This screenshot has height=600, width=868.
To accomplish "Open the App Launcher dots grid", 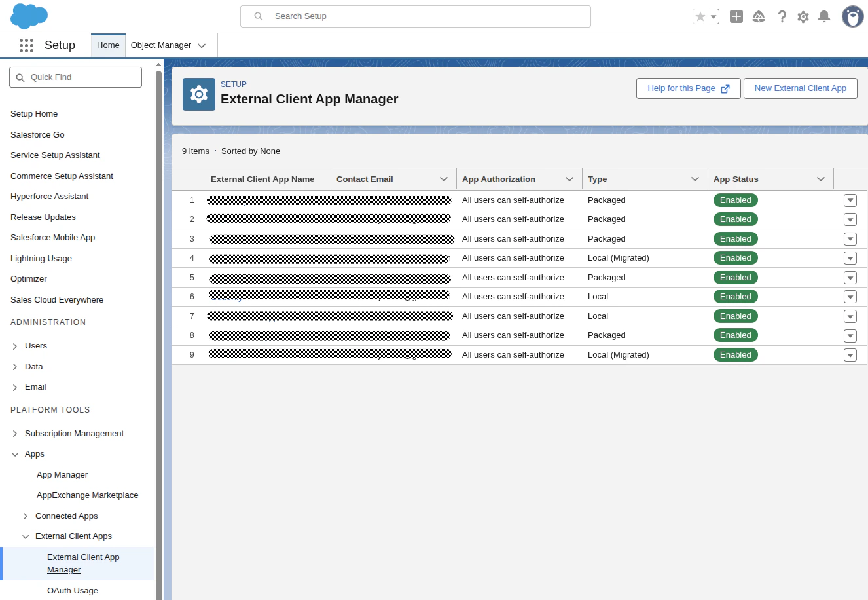I will pyautogui.click(x=26, y=45).
